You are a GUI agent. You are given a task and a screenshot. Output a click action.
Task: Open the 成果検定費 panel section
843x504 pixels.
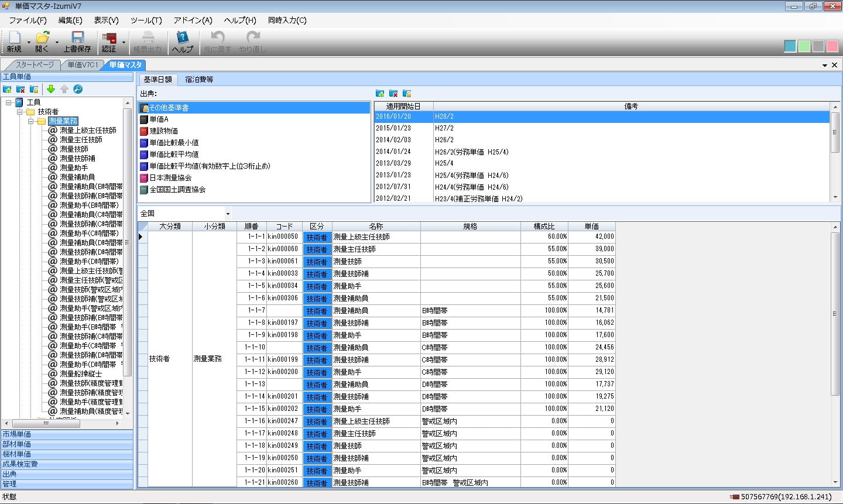(67, 464)
